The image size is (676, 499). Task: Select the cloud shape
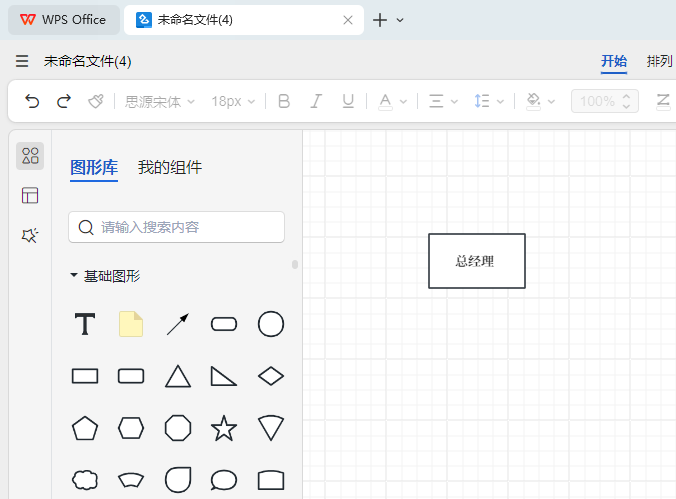[x=85, y=480]
